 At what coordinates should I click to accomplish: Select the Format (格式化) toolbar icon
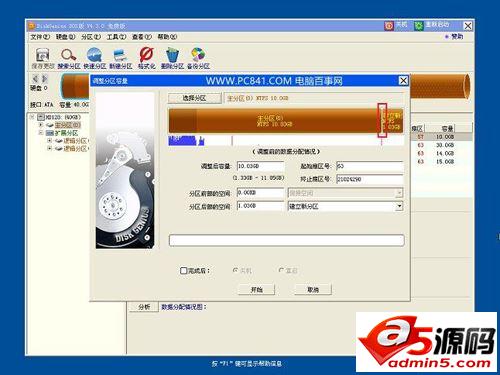coord(146,55)
